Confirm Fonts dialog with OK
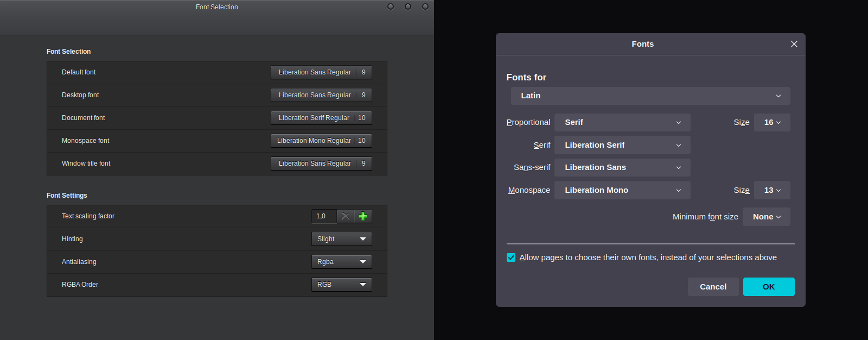Screen dimensions: 868x340 (769, 287)
